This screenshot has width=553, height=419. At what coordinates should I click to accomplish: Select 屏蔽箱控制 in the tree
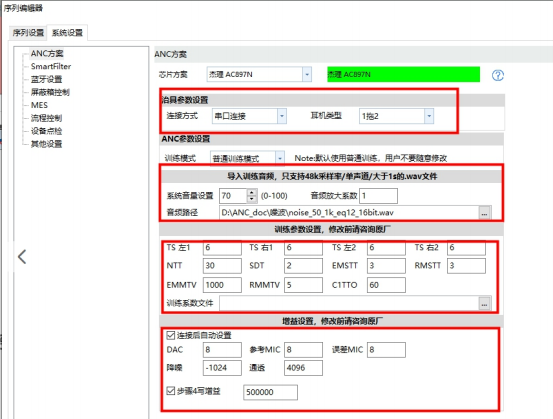click(50, 92)
